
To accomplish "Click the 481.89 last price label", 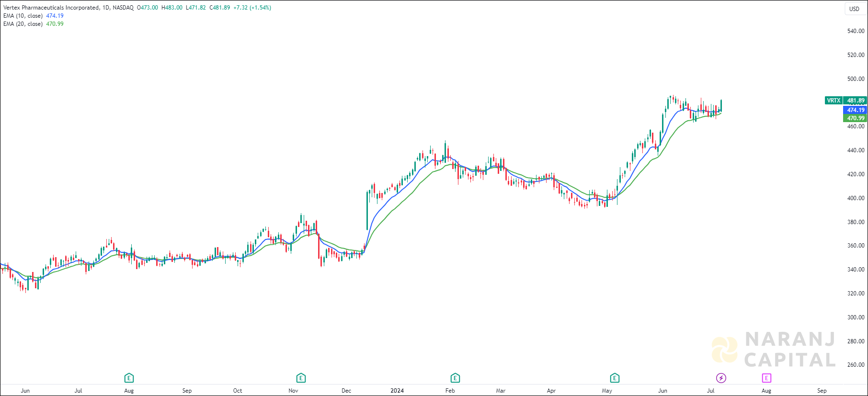I will [856, 101].
